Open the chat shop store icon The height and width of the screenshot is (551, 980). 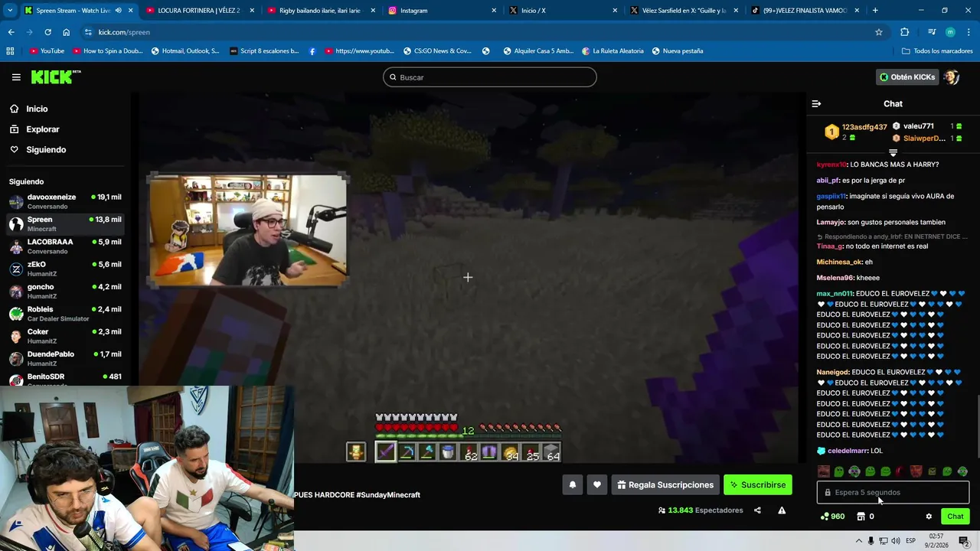(x=861, y=517)
